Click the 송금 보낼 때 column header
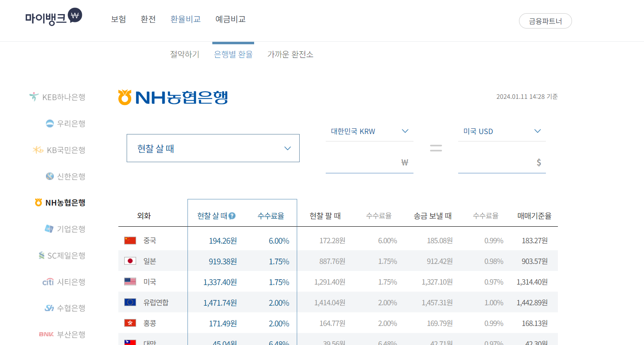The width and height of the screenshot is (644, 345). pyautogui.click(x=433, y=216)
